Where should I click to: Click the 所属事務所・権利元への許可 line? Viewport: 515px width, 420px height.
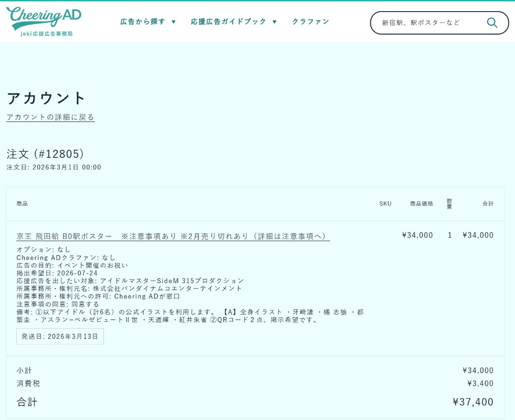point(98,296)
